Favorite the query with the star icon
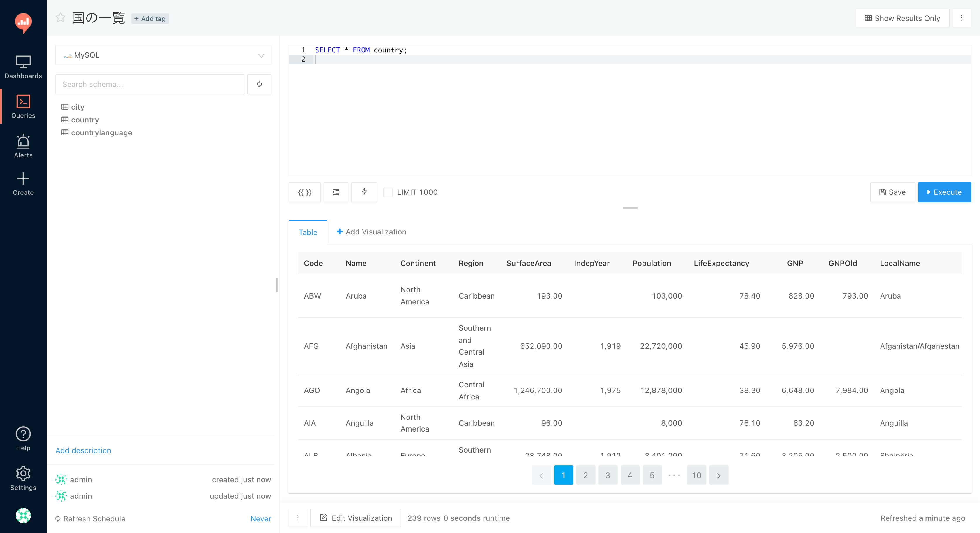This screenshot has width=980, height=533. tap(60, 17)
